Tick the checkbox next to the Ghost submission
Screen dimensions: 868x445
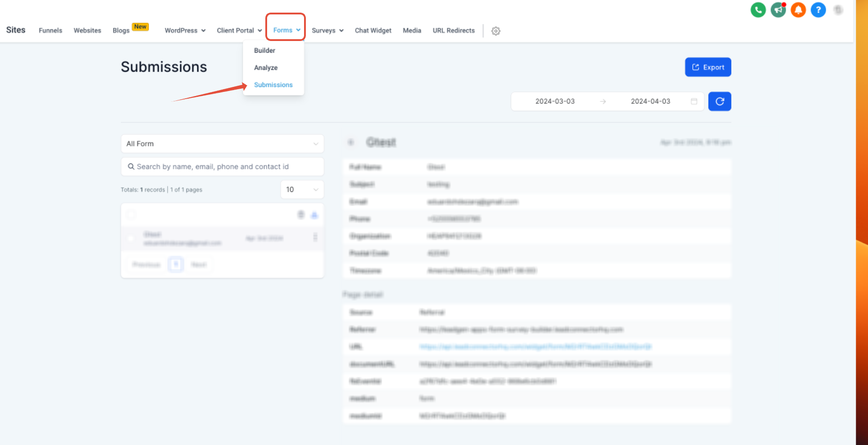pyautogui.click(x=131, y=238)
